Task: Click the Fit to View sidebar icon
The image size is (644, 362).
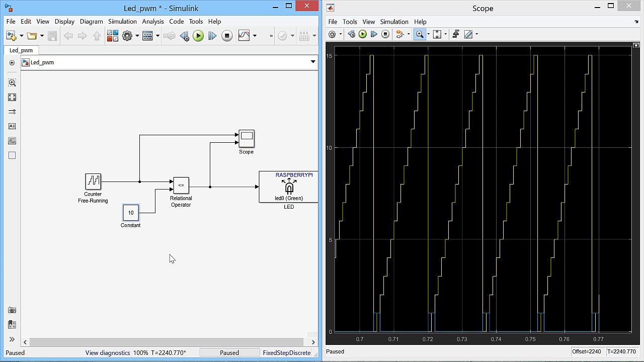Action: (12, 97)
